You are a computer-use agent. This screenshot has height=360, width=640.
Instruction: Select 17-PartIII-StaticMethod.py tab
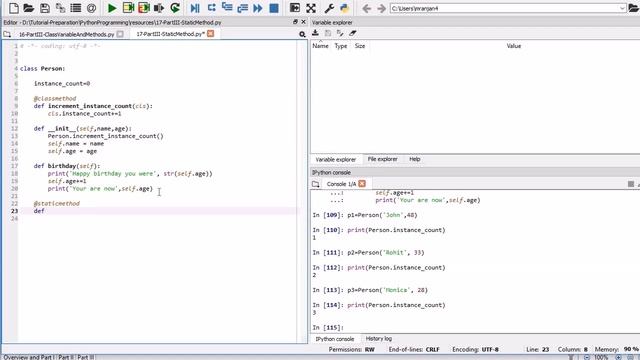pos(170,34)
